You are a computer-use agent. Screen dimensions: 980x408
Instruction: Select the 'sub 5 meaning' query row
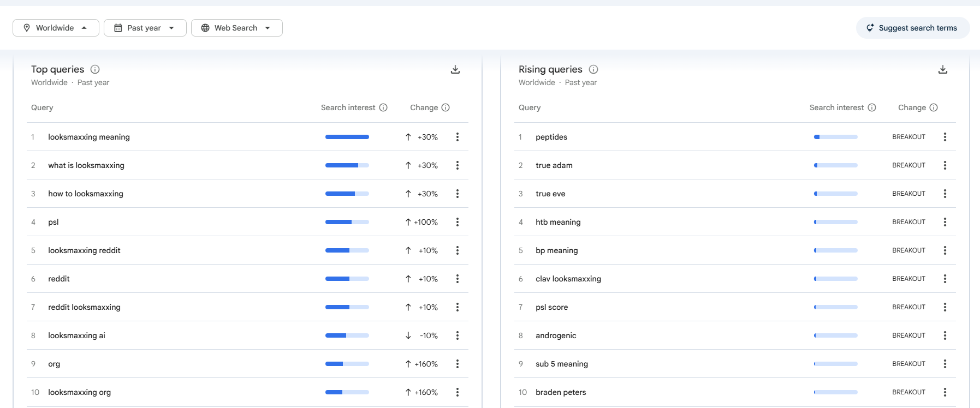point(561,364)
